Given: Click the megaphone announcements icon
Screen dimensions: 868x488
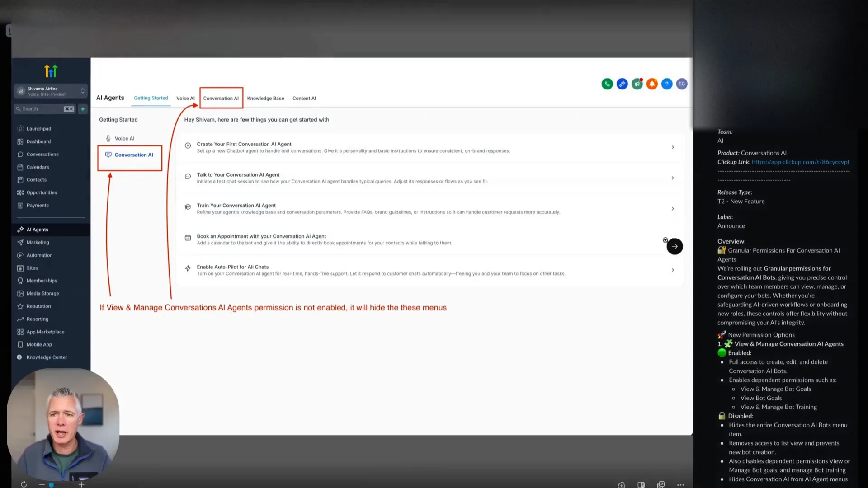Looking at the screenshot, I should pos(637,84).
